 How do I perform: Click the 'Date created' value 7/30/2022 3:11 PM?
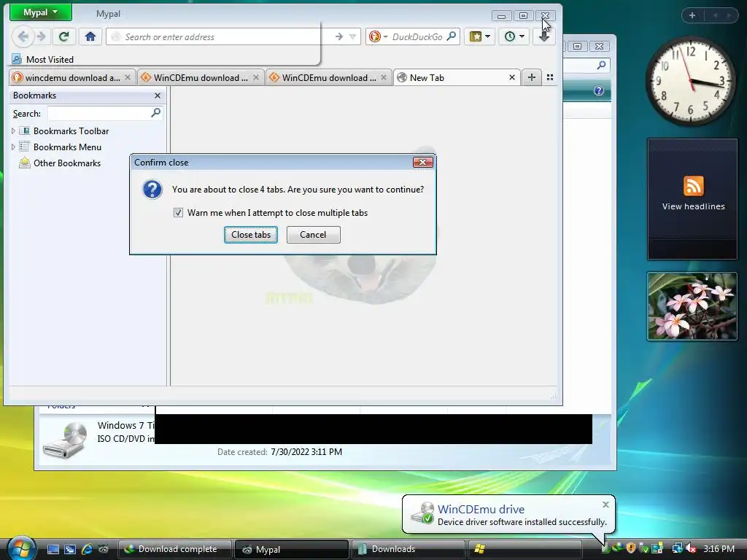click(x=306, y=452)
